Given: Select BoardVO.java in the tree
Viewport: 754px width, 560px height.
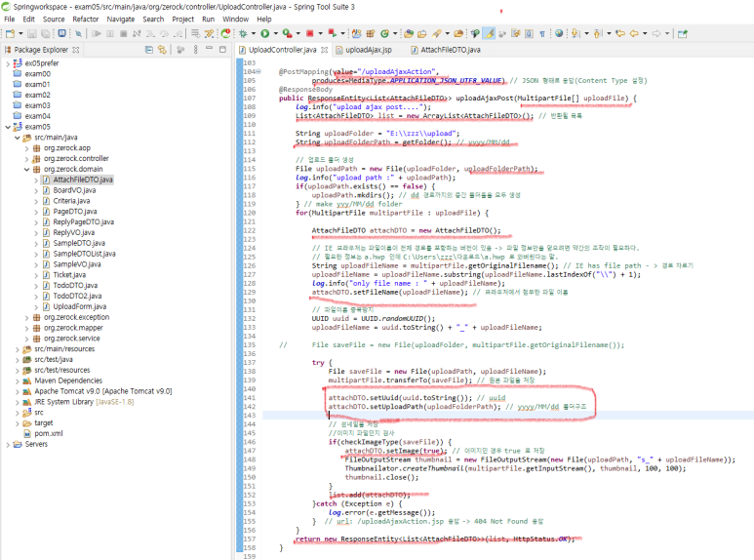Looking at the screenshot, I should (74, 190).
